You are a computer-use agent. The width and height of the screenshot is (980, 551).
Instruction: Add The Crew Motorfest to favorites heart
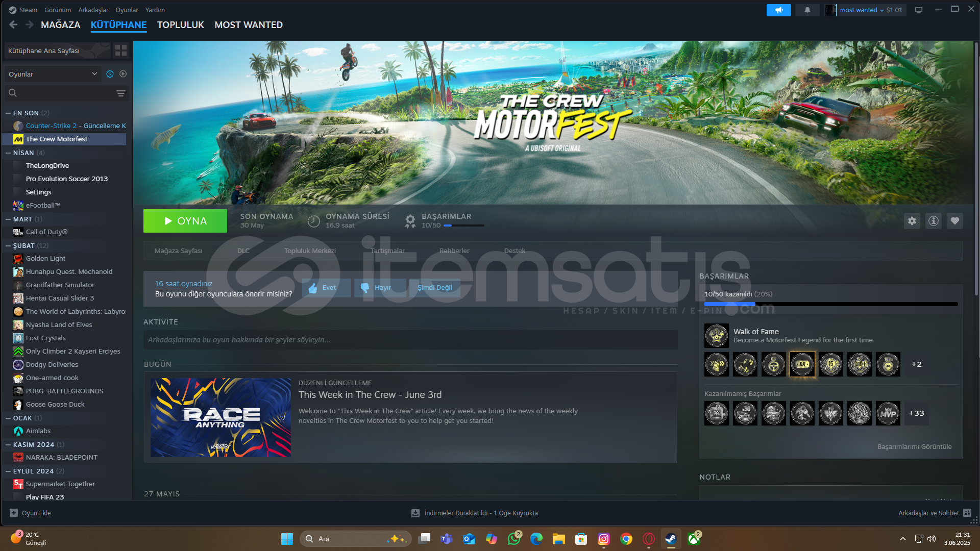[x=955, y=221]
